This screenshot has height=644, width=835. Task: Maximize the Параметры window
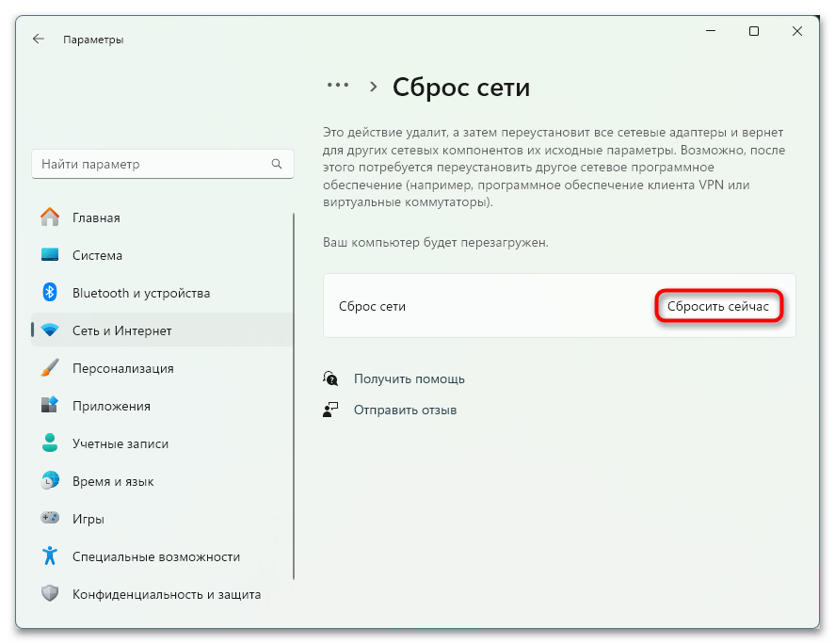(753, 31)
